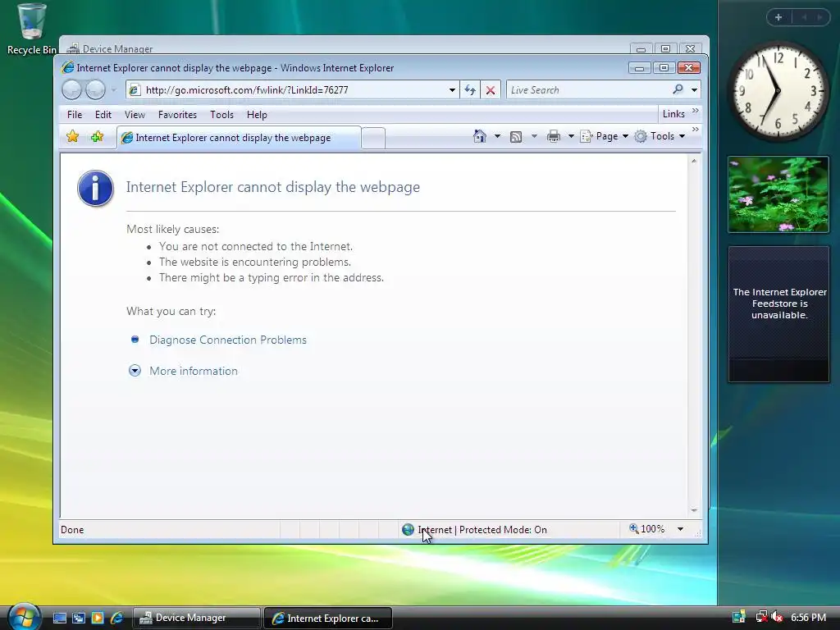Click the sidebar analog clock gadget
840x630 pixels.
[778, 91]
